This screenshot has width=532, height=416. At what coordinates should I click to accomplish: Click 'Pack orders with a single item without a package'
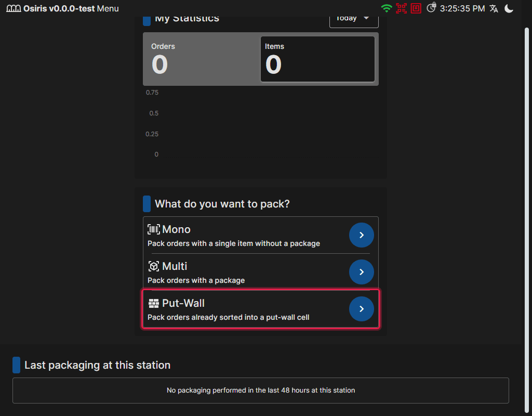click(x=234, y=243)
